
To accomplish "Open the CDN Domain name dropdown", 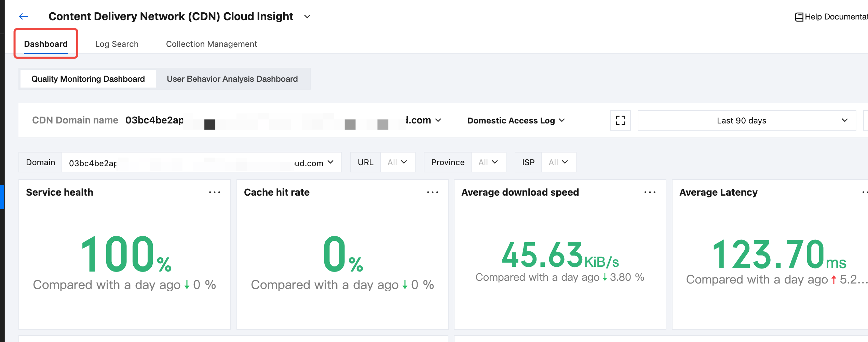I will (x=438, y=120).
